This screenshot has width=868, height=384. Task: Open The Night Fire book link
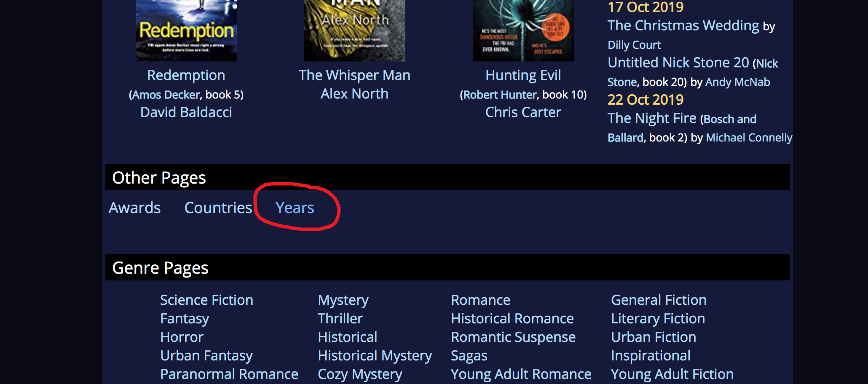[652, 118]
